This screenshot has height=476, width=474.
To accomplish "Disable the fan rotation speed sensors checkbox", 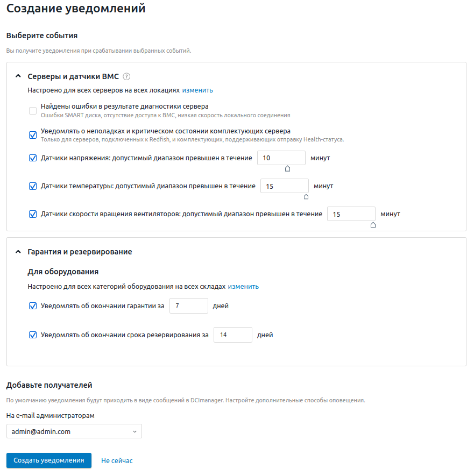I will [x=33, y=214].
